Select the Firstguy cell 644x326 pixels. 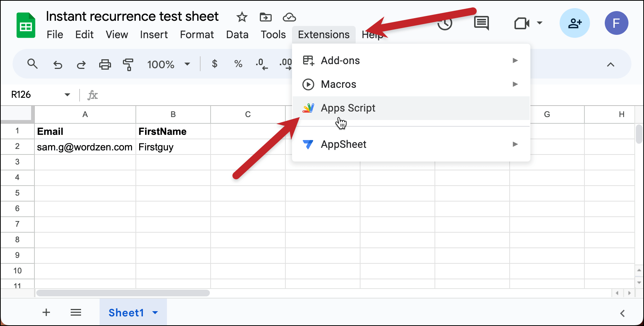173,147
